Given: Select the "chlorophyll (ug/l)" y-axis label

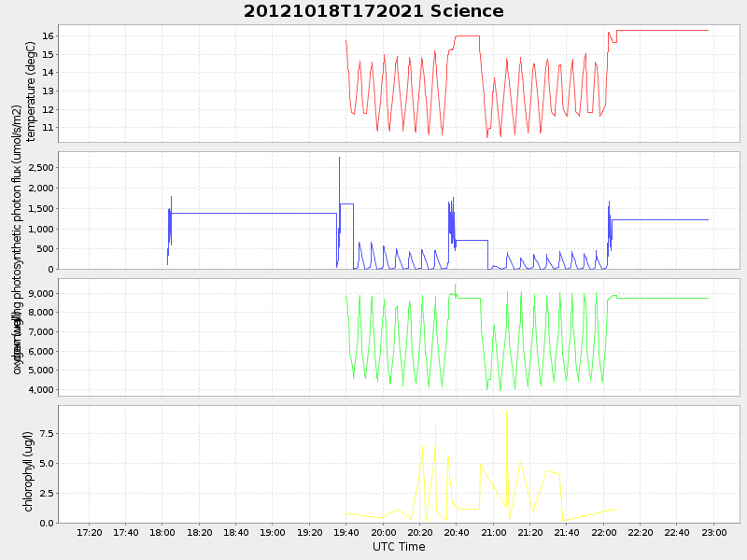Looking at the screenshot, I should (x=29, y=471).
